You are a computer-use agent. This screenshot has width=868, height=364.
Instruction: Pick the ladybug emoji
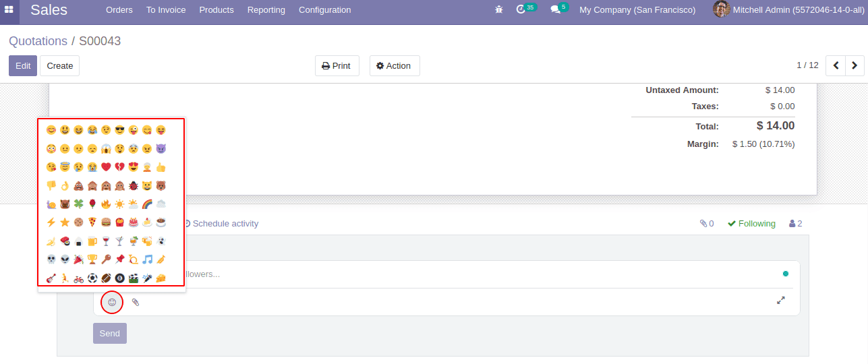click(x=133, y=185)
